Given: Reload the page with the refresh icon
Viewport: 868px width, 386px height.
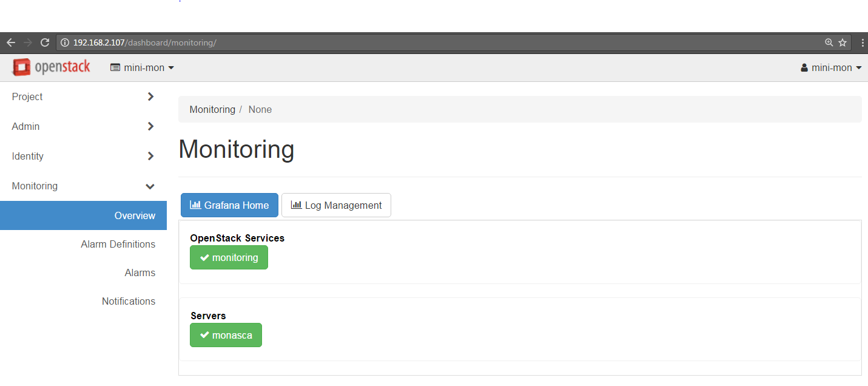Looking at the screenshot, I should [x=44, y=42].
